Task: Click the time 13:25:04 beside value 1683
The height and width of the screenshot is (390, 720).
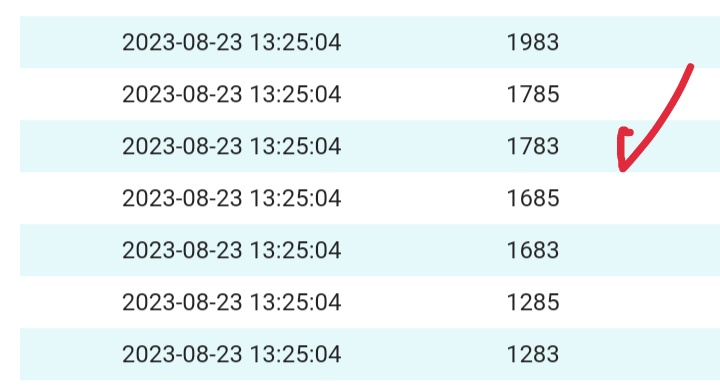Action: click(296, 250)
